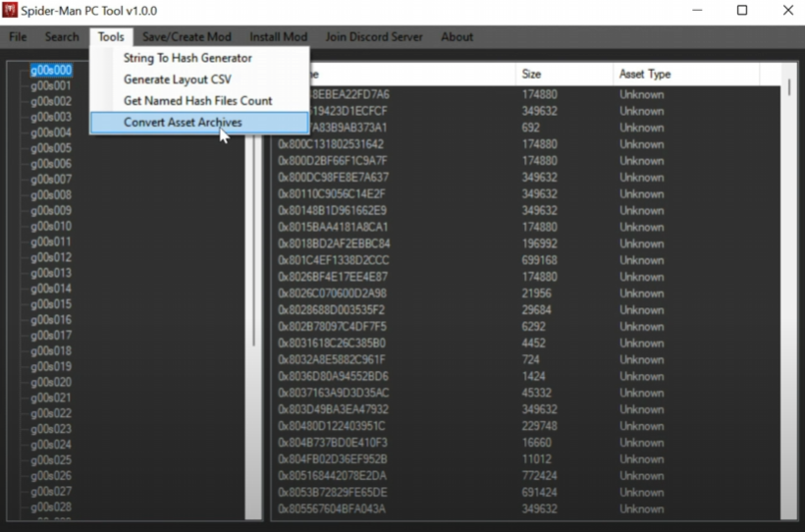The height and width of the screenshot is (532, 805).
Task: Click the tree panel vertical scrollbar
Action: 253,326
